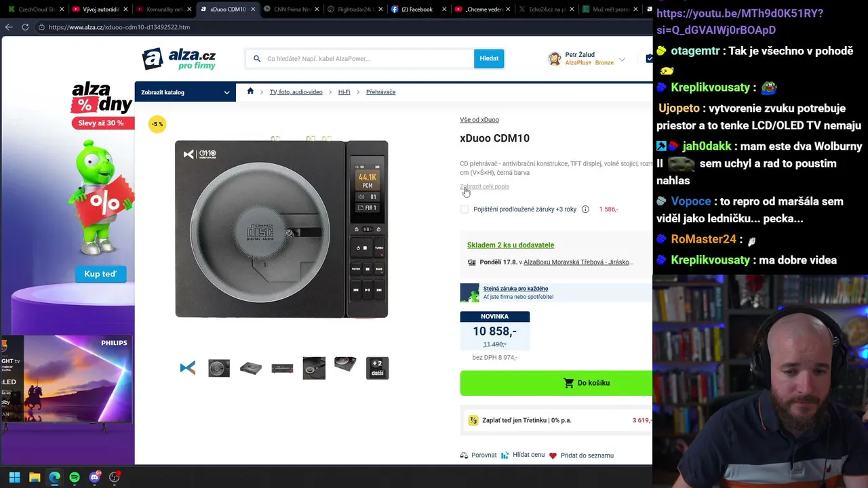
Task: Open the Vše od xDuoo link
Action: pos(479,120)
